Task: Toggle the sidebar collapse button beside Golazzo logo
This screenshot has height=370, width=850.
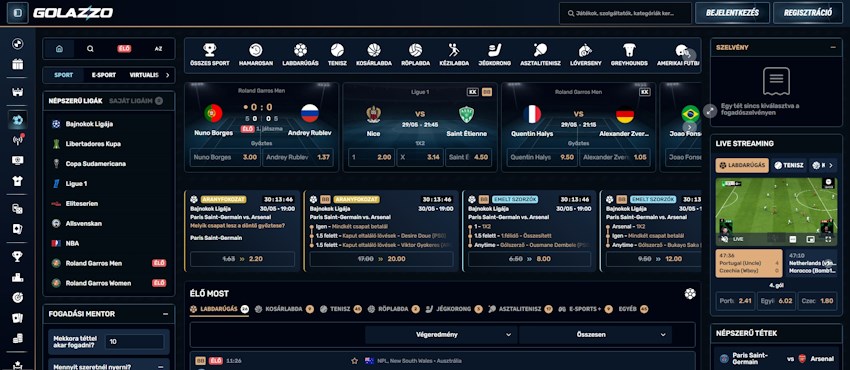Action: [17, 12]
